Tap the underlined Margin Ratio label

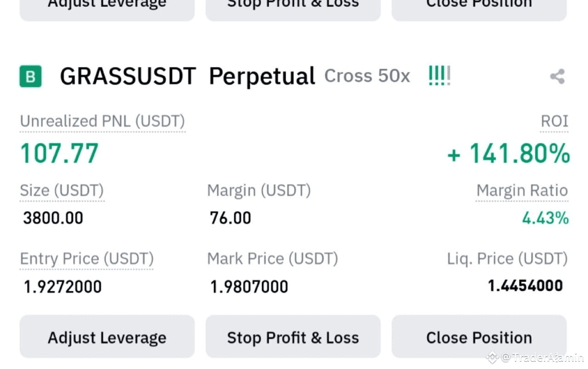(522, 190)
